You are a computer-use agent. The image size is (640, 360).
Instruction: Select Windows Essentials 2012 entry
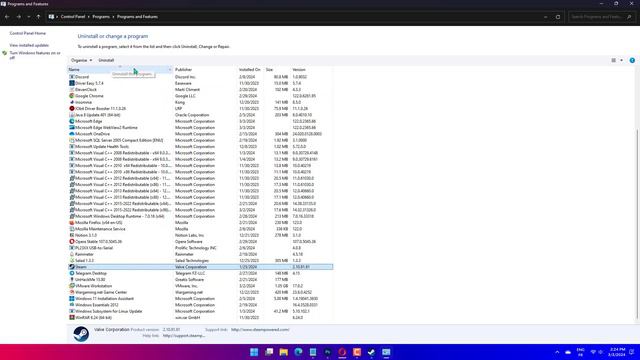(200, 305)
